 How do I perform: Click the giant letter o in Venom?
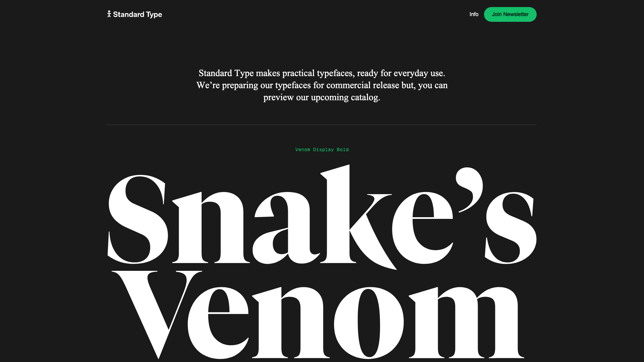tap(369, 323)
